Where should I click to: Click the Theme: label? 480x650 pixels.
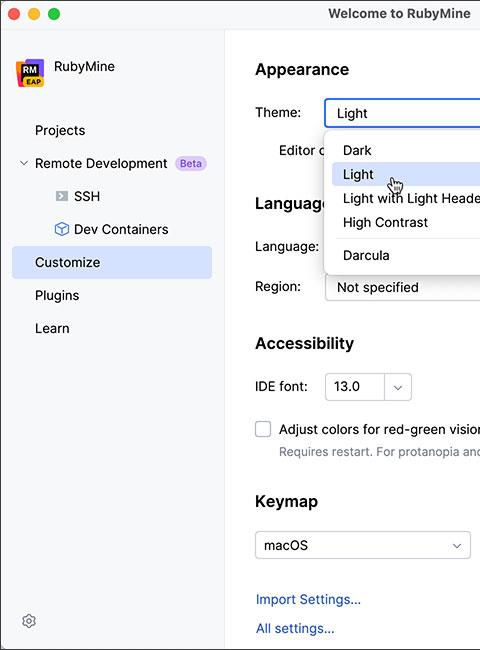pos(278,112)
